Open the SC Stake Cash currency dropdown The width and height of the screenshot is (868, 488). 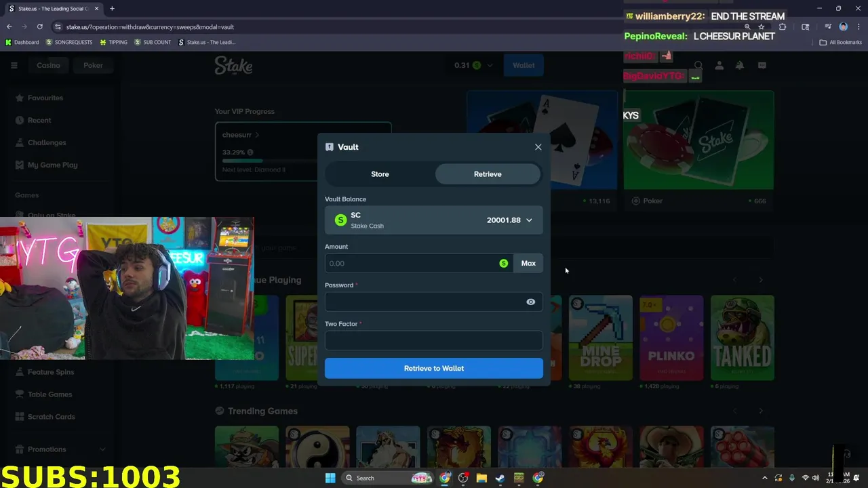coord(434,220)
